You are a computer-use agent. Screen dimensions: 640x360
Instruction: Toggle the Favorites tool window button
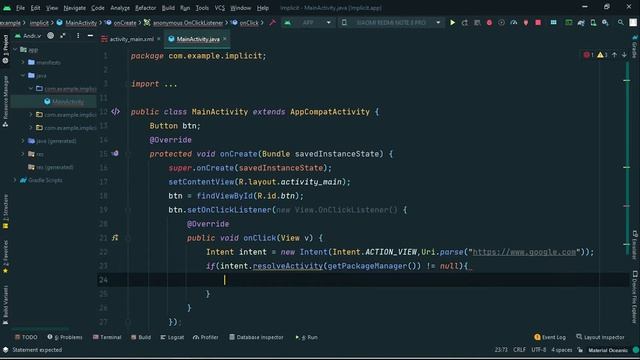[x=5, y=257]
